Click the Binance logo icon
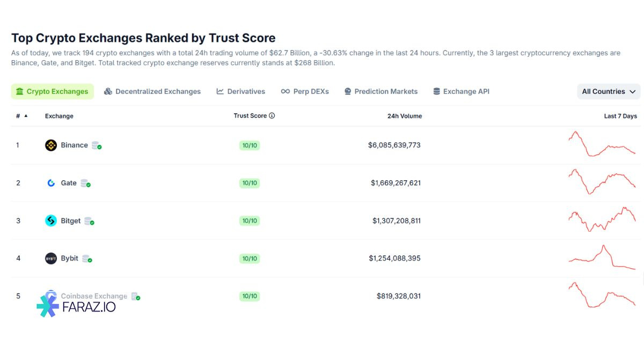Image resolution: width=644 pixels, height=338 pixels. [51, 145]
